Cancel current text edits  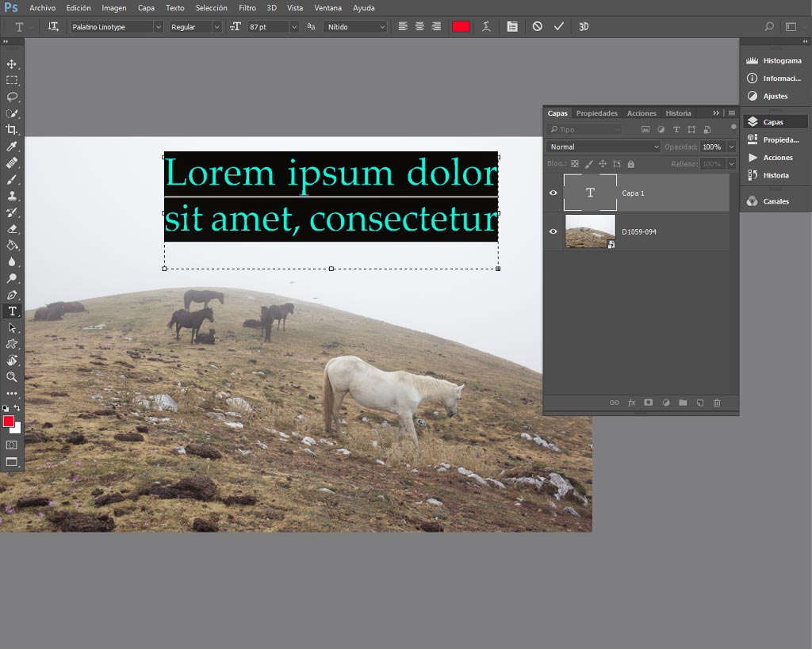coord(537,26)
